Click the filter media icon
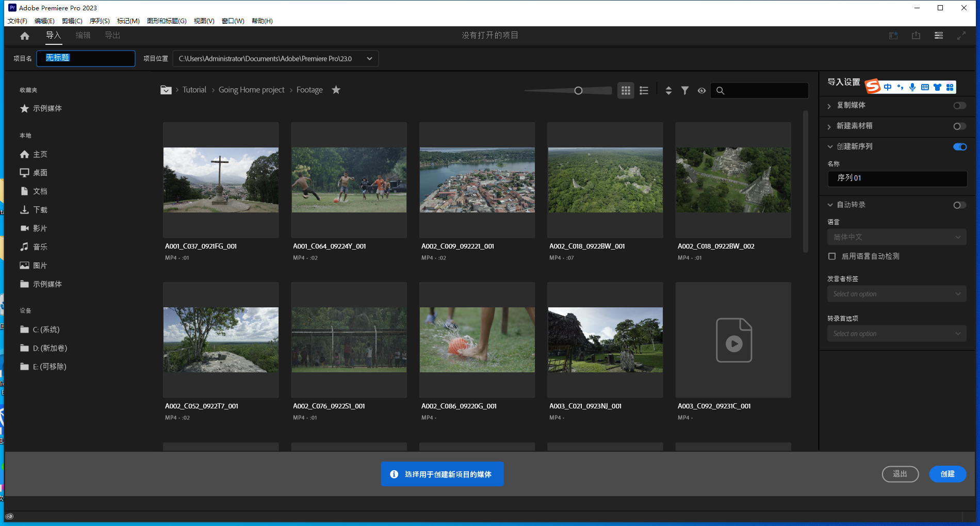This screenshot has height=526, width=980. (x=685, y=90)
